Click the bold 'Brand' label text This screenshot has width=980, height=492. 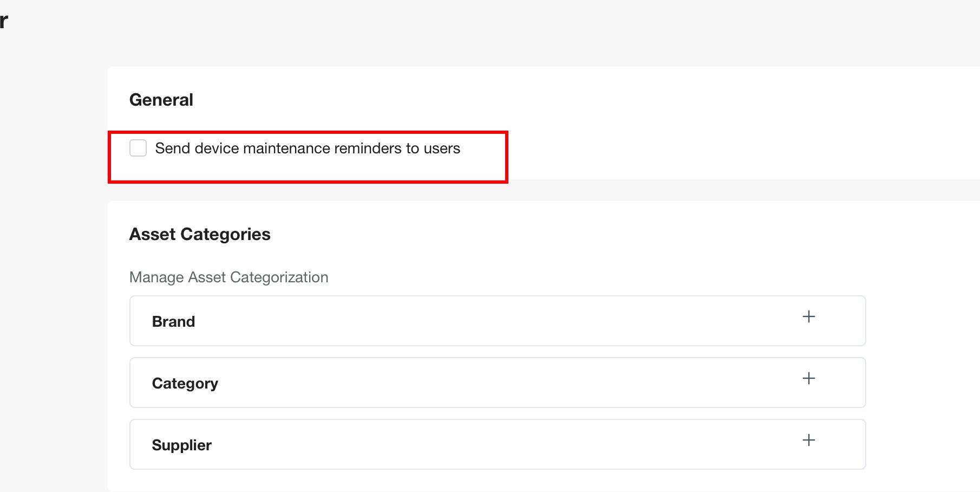173,321
